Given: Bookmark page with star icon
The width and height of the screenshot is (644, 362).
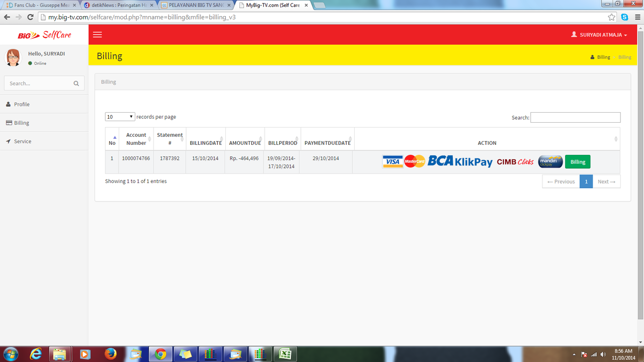Looking at the screenshot, I should tap(611, 17).
